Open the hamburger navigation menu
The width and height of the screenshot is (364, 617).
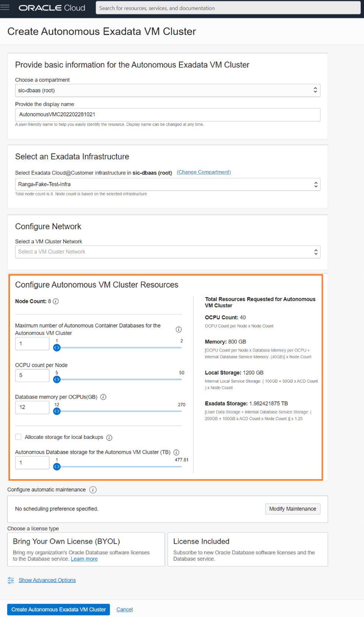[5, 7]
